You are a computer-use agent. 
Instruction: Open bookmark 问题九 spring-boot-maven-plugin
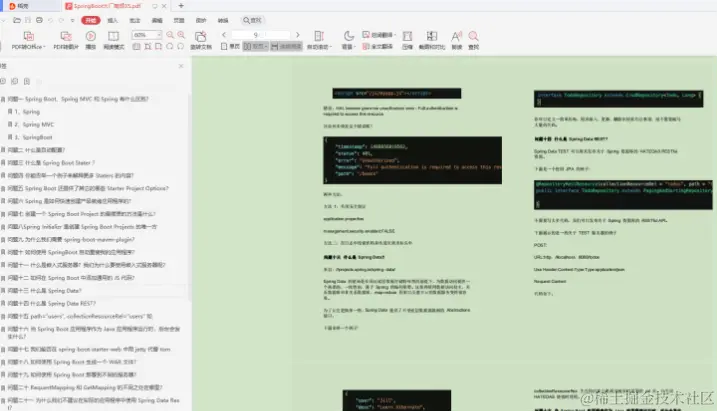tap(71, 240)
